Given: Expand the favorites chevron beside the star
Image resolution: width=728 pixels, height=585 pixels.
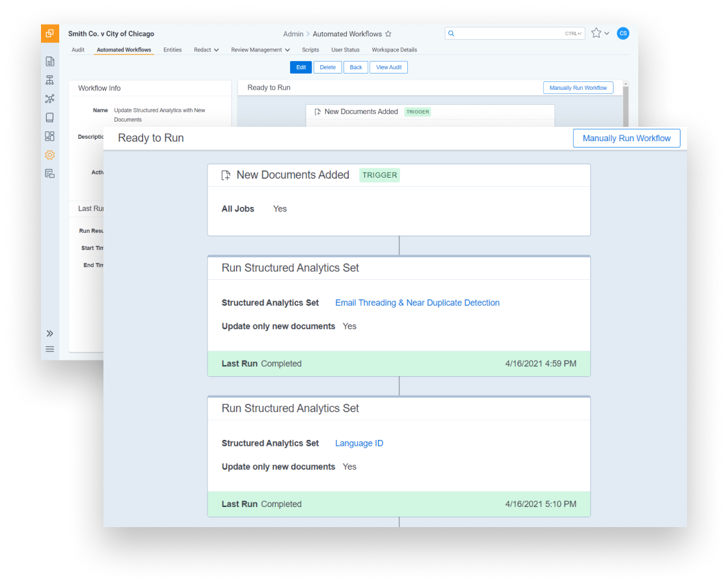Looking at the screenshot, I should tap(607, 34).
